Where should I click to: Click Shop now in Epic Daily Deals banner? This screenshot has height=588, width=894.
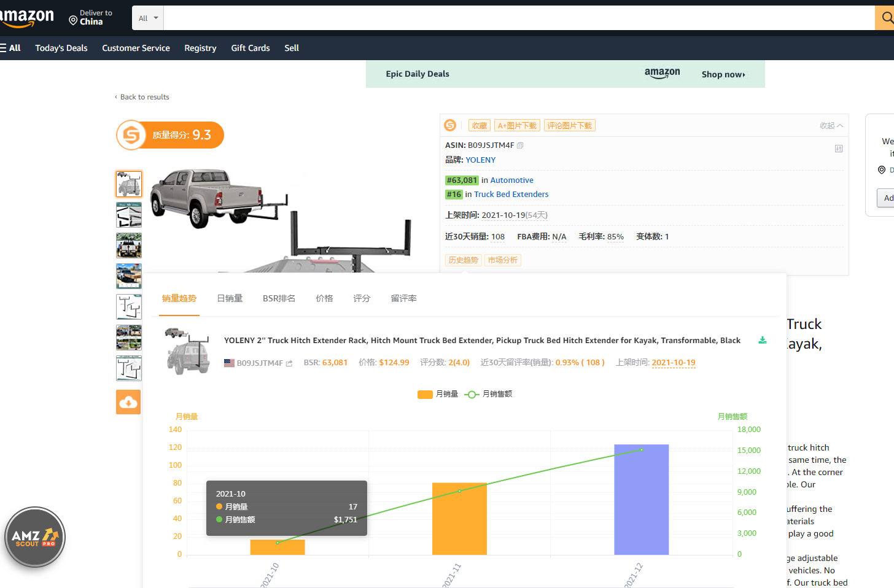(x=723, y=74)
